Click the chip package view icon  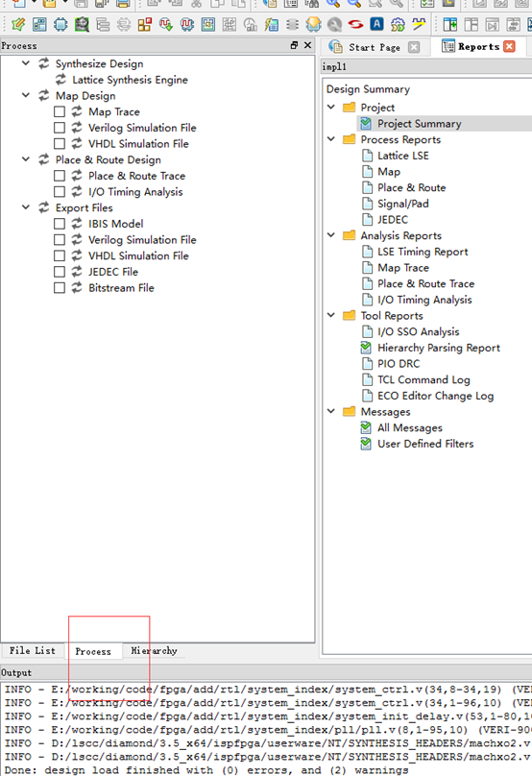tap(60, 24)
